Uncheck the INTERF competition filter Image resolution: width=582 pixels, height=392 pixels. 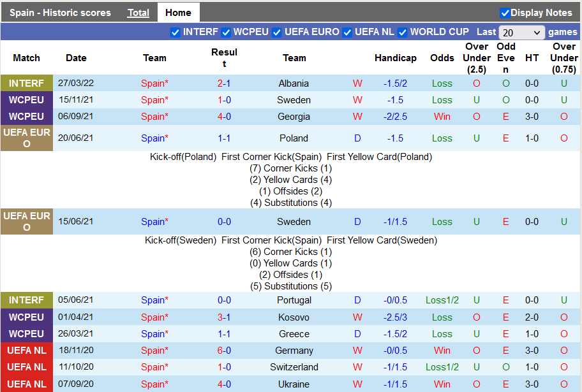(175, 33)
